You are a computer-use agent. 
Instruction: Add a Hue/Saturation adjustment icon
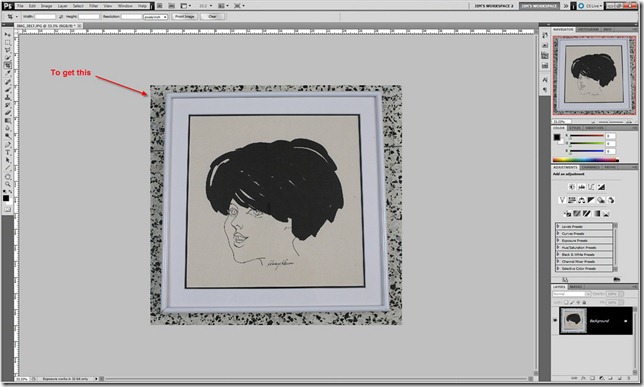tap(572, 200)
